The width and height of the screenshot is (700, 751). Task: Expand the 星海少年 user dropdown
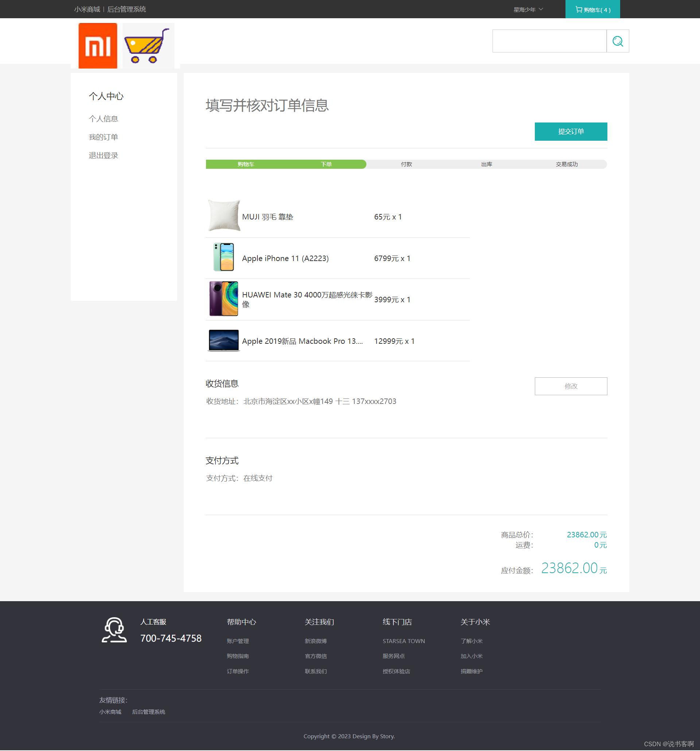click(x=528, y=9)
